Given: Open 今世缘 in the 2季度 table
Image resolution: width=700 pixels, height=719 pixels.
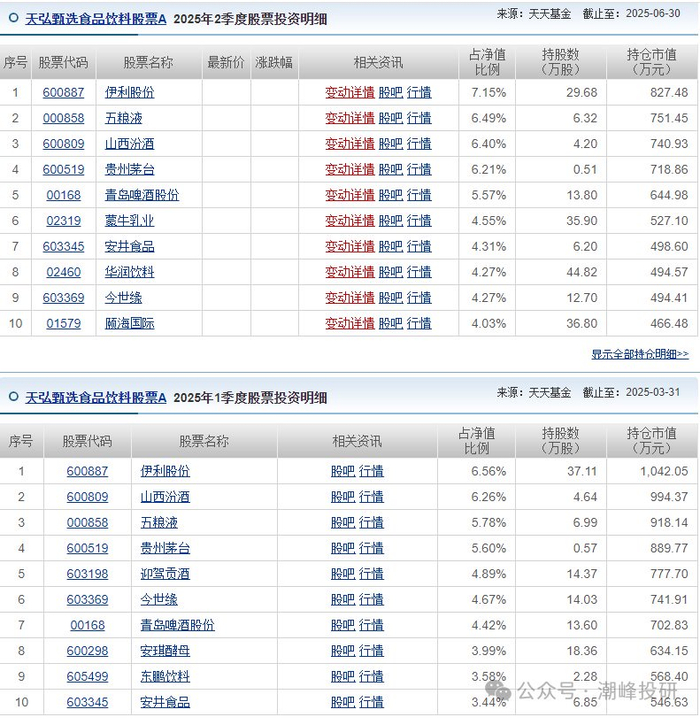Looking at the screenshot, I should coord(123,298).
